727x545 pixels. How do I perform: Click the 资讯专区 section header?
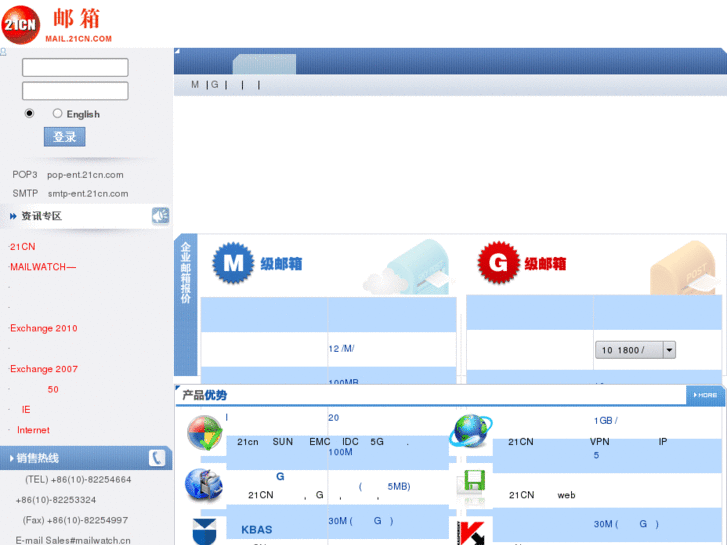(x=42, y=216)
